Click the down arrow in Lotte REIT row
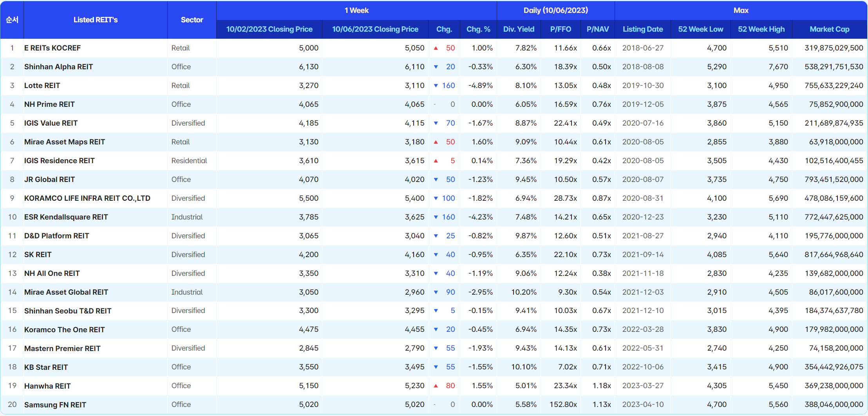Screen dimensions: 868x416 (x=436, y=86)
